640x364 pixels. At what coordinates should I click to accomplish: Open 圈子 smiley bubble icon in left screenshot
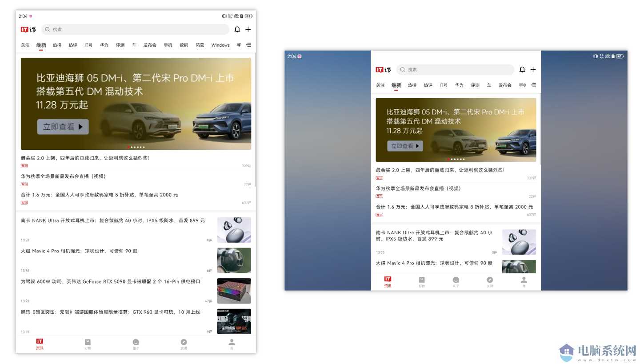136,342
